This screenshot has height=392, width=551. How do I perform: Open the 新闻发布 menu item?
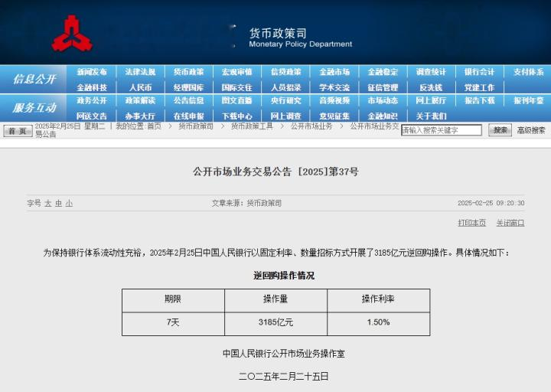click(x=92, y=72)
